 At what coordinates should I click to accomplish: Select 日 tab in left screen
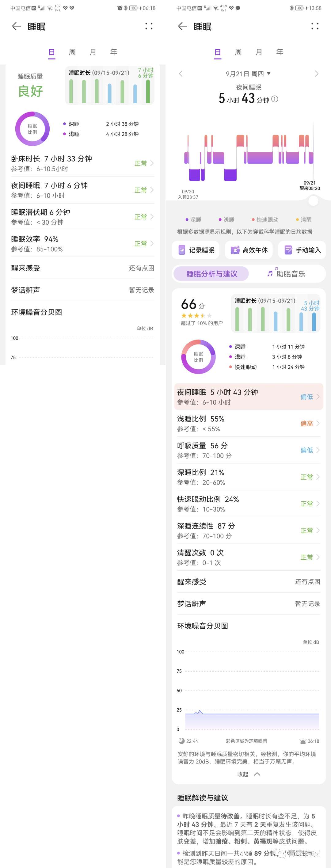click(x=51, y=52)
